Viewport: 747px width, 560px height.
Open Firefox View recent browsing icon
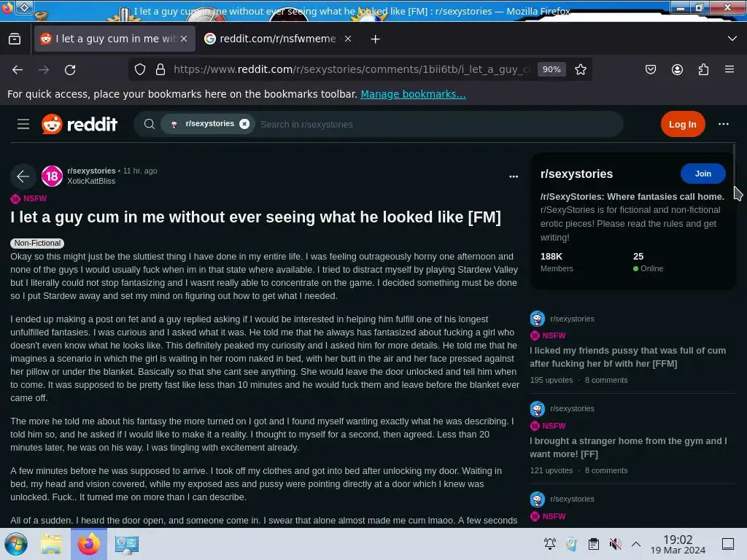pyautogui.click(x=15, y=39)
